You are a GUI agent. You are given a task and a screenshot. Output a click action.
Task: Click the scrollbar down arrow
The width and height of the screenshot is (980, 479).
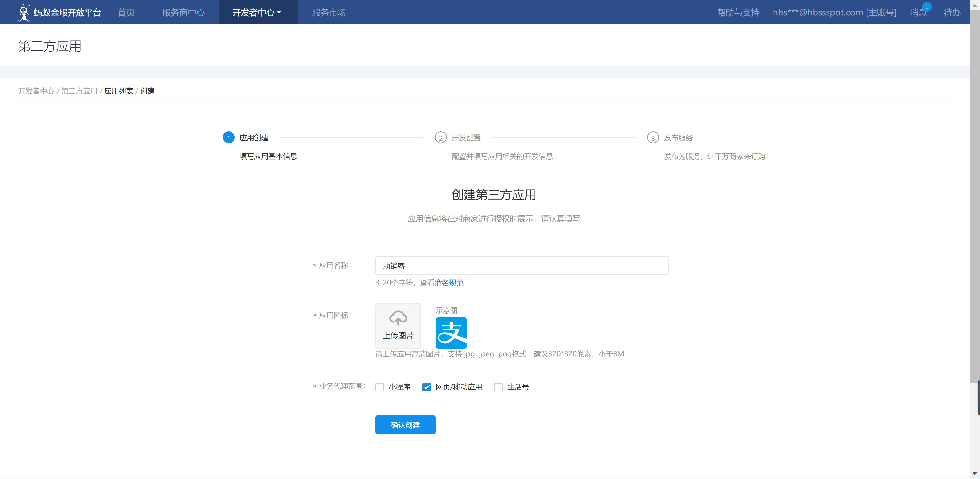[975, 473]
